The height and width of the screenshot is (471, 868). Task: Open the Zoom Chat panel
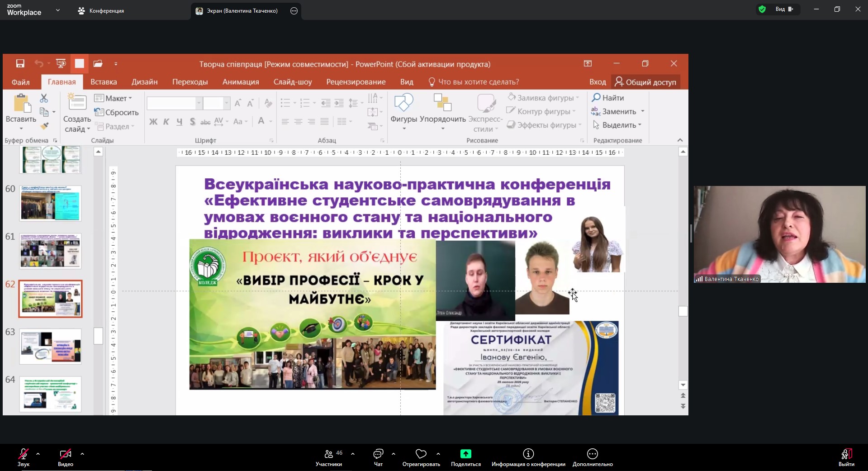pyautogui.click(x=378, y=454)
